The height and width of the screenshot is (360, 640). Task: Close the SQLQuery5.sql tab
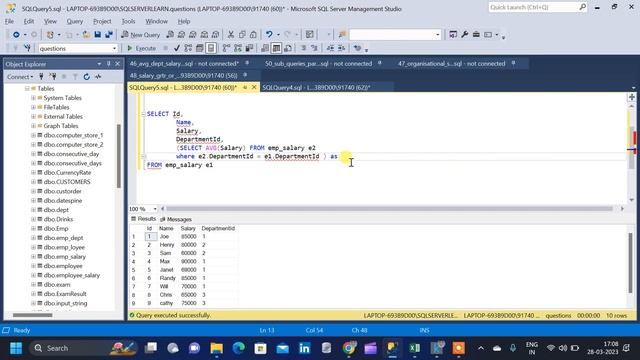pyautogui.click(x=254, y=88)
